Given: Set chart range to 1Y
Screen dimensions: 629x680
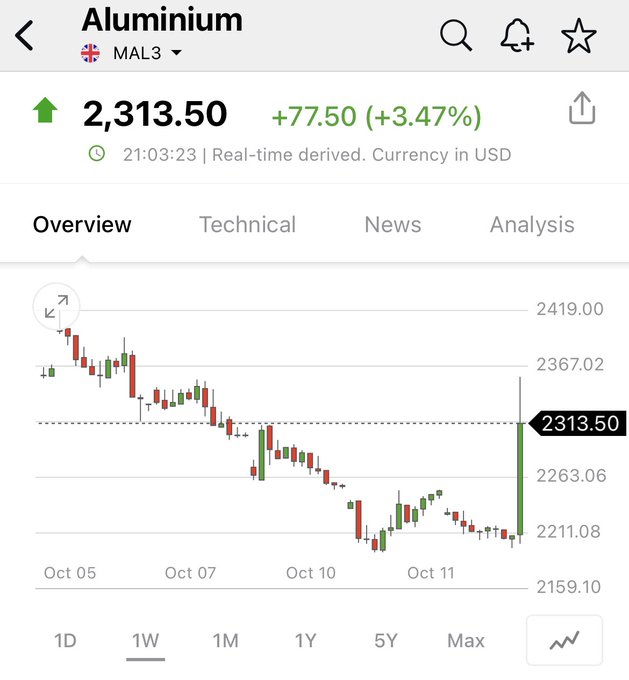Looking at the screenshot, I should click(x=306, y=641).
